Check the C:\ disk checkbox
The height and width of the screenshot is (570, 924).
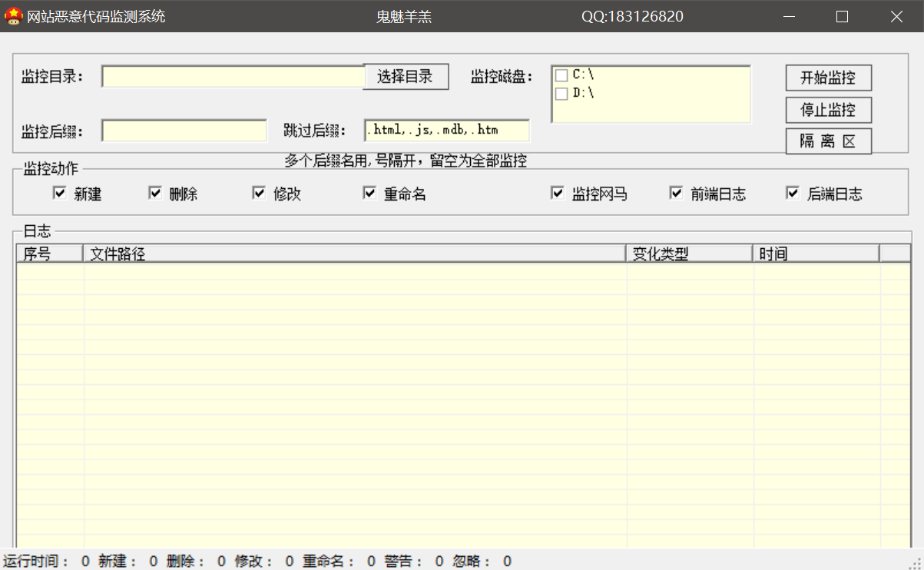[x=561, y=75]
